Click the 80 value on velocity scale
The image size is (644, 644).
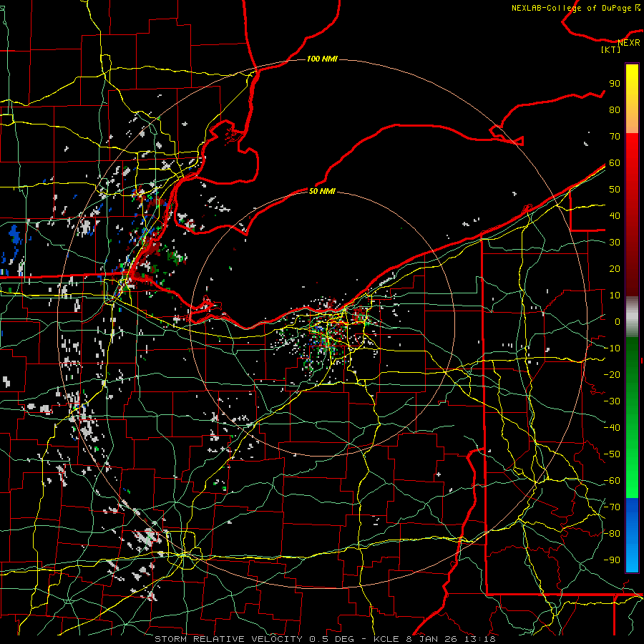tap(615, 109)
